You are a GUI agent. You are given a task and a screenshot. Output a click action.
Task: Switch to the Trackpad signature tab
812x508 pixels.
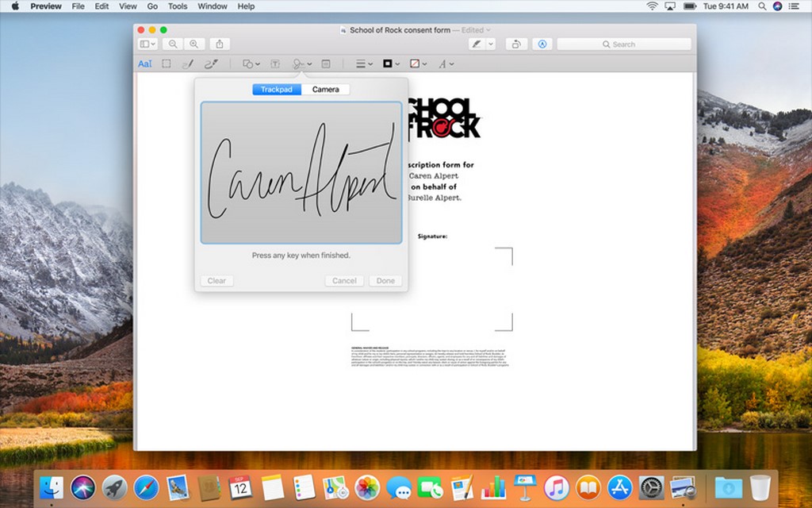(x=277, y=89)
